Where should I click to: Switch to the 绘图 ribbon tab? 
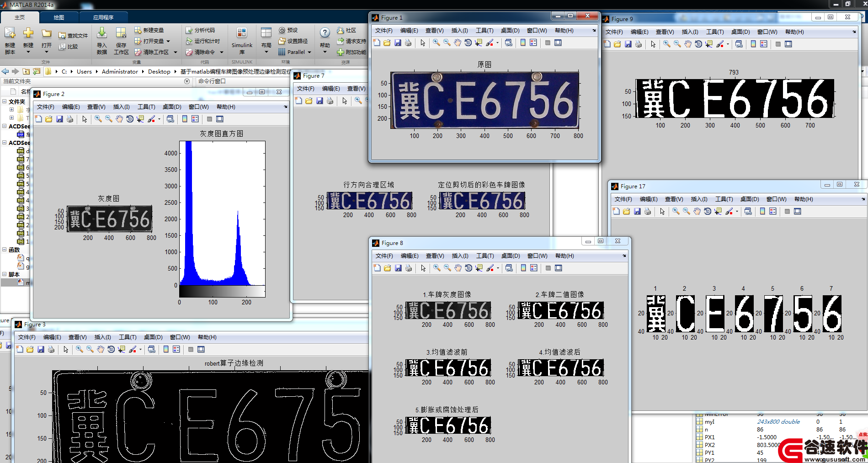coord(59,17)
